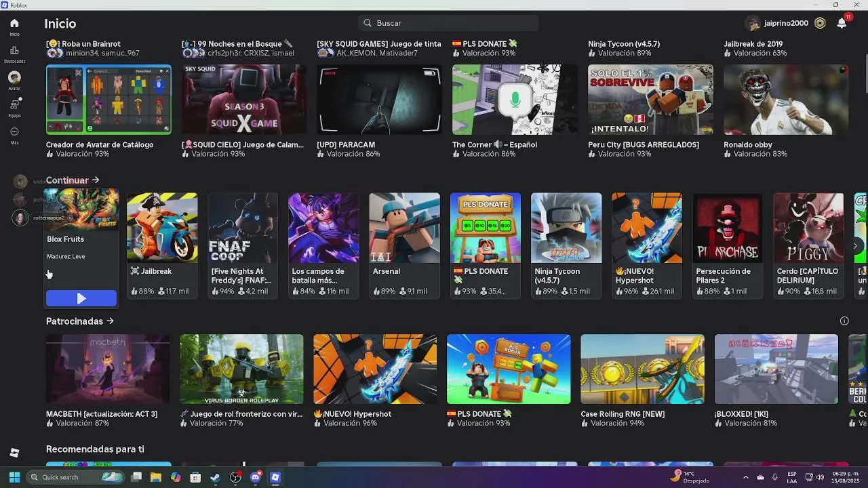Click 99 Noches en el Bosque title

[237, 44]
